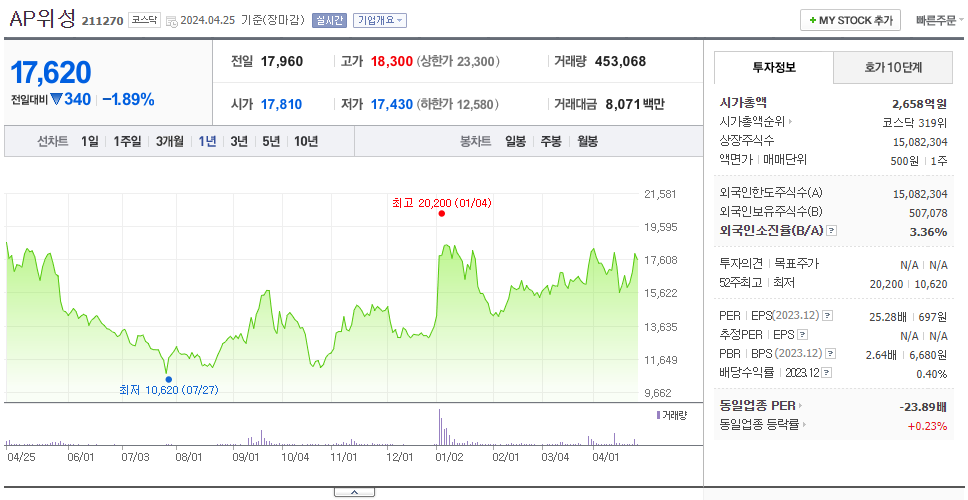968x500 pixels.
Task: Show the 월봉 candlestick chart
Action: pyautogui.click(x=588, y=141)
